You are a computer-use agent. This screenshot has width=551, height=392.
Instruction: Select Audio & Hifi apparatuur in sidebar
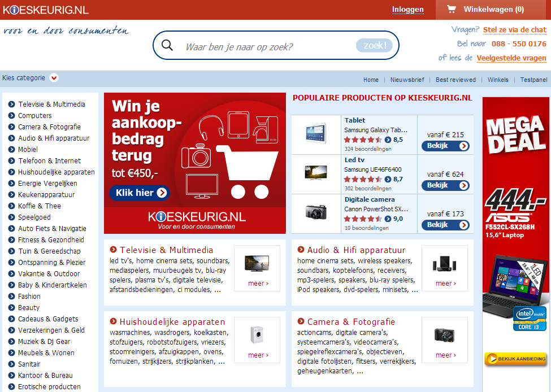[x=54, y=138]
